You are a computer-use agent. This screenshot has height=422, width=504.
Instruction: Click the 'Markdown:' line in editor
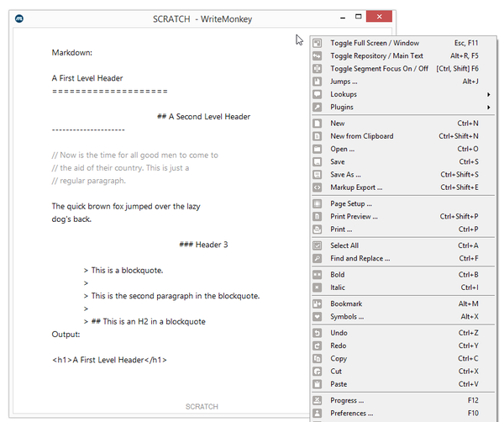pyautogui.click(x=72, y=53)
